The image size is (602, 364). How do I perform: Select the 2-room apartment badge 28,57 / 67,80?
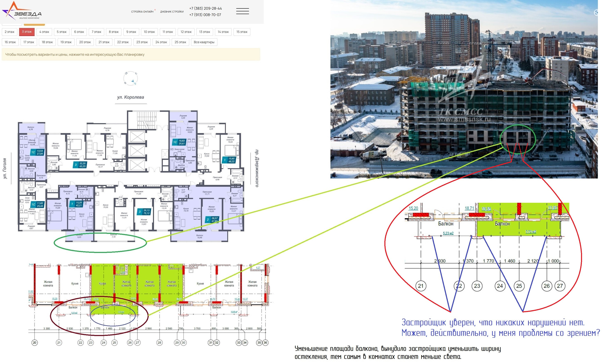[212, 220]
